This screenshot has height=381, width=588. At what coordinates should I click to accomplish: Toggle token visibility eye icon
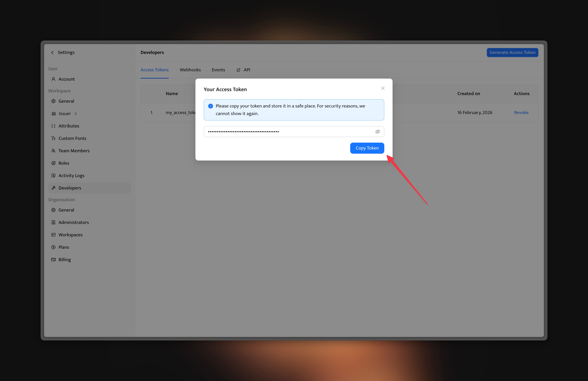(x=378, y=132)
